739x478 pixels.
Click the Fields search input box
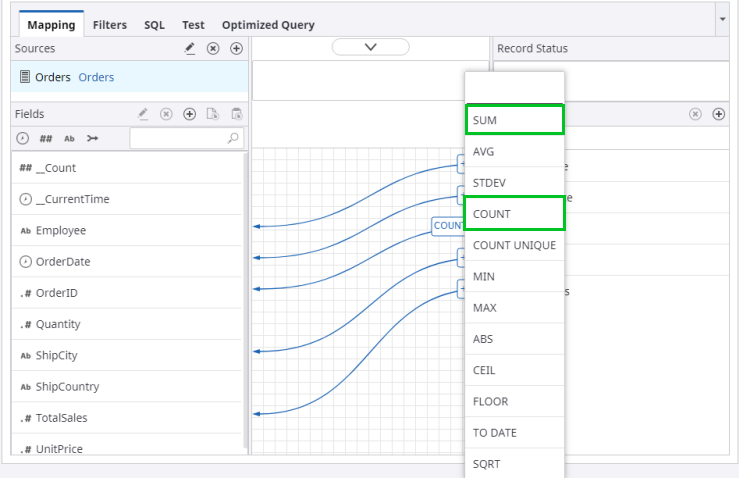click(x=180, y=138)
